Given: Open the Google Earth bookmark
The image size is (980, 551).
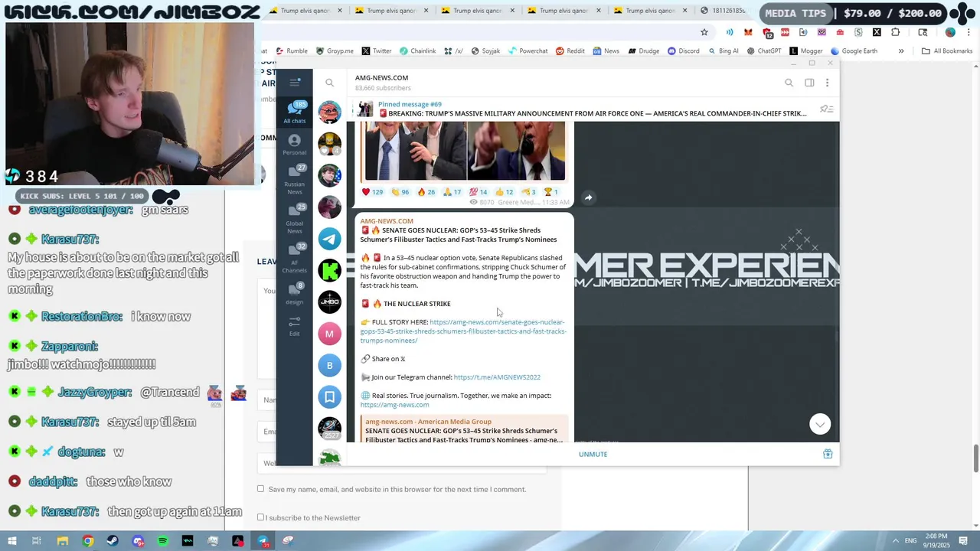Looking at the screenshot, I should tap(854, 51).
